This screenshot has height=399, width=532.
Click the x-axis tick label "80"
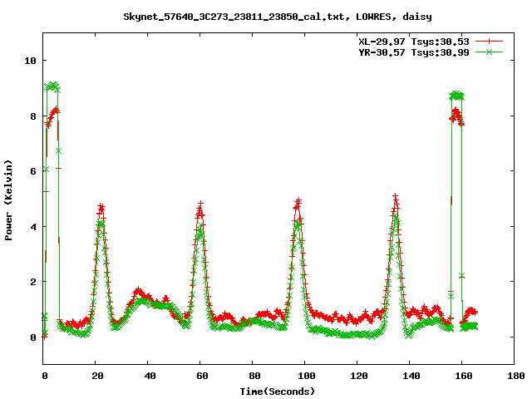pyautogui.click(x=254, y=376)
